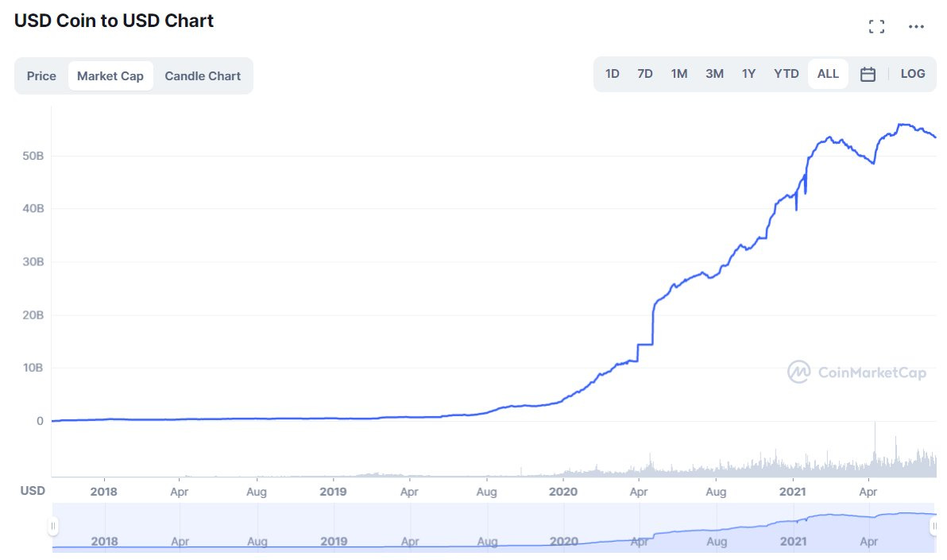Screen dimensions: 947x560
Task: Click the 10B y-axis label
Action: pyautogui.click(x=33, y=368)
